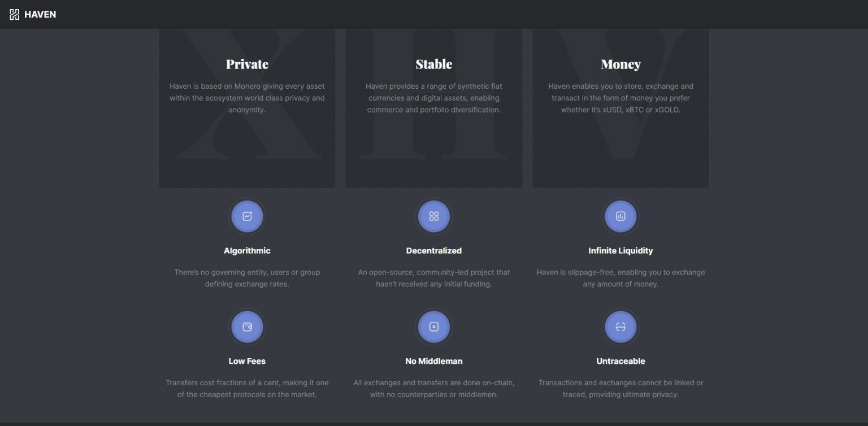Open the Stable feature card
868x426 pixels.
(x=433, y=107)
